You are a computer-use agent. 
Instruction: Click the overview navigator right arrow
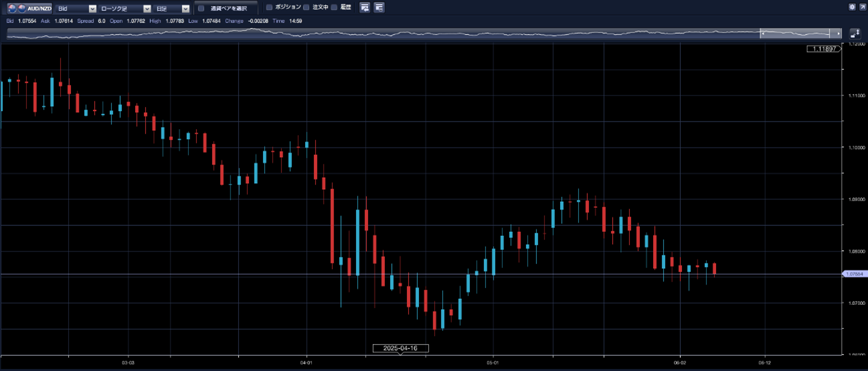tap(839, 33)
